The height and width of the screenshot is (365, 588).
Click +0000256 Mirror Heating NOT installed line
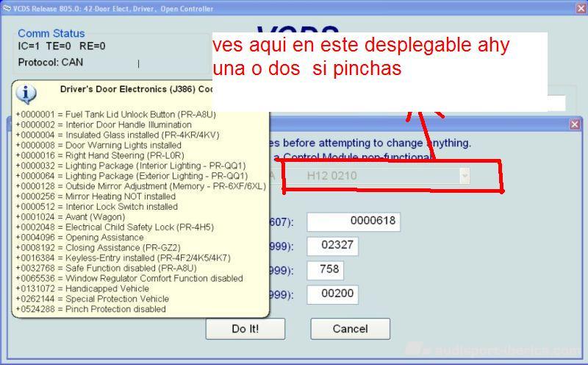pyautogui.click(x=96, y=196)
